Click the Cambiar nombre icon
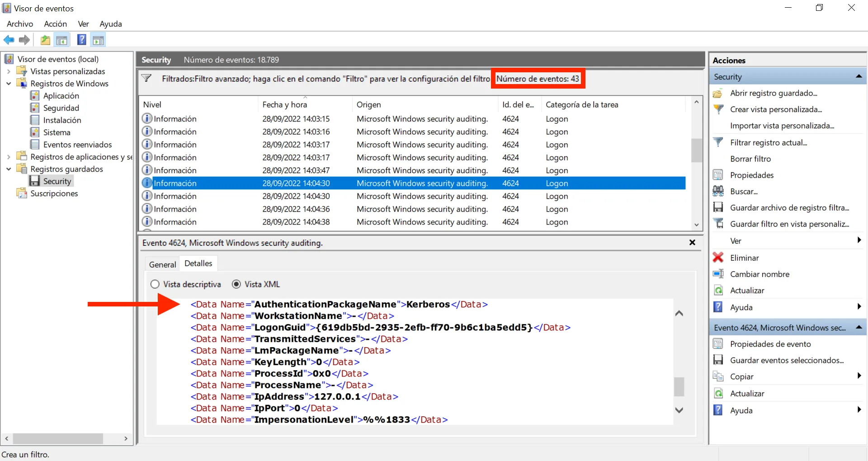Image resolution: width=868 pixels, height=461 pixels. (718, 274)
